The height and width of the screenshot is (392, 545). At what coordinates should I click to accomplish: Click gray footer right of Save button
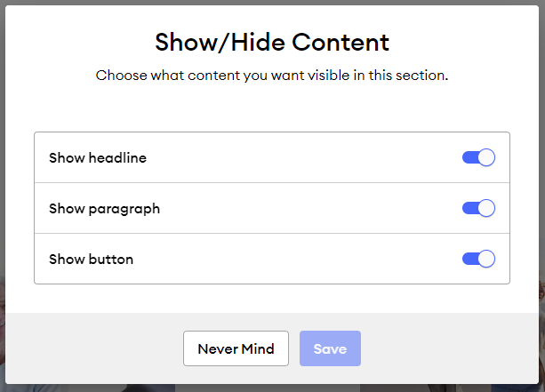[445, 349]
